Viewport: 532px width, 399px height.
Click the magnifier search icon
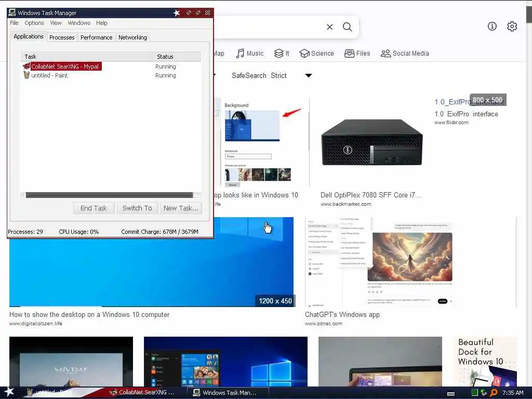pyautogui.click(x=347, y=27)
